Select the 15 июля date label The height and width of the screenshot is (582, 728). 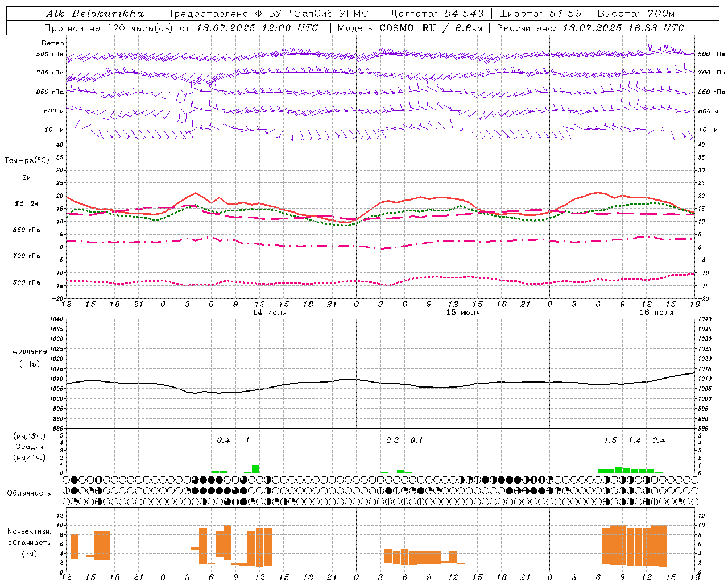[463, 312]
